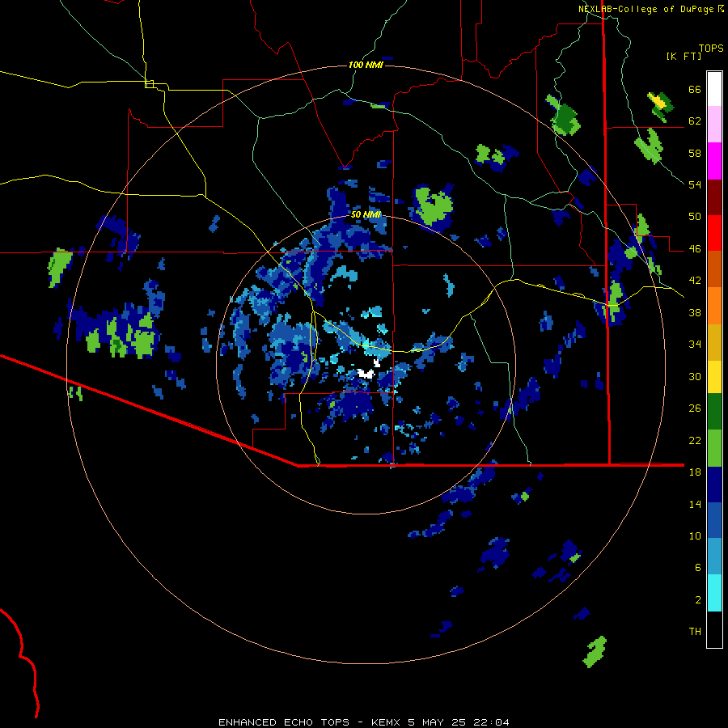Image resolution: width=728 pixels, height=728 pixels.
Task: Select the lighter orange legend swatch
Action: (x=714, y=306)
